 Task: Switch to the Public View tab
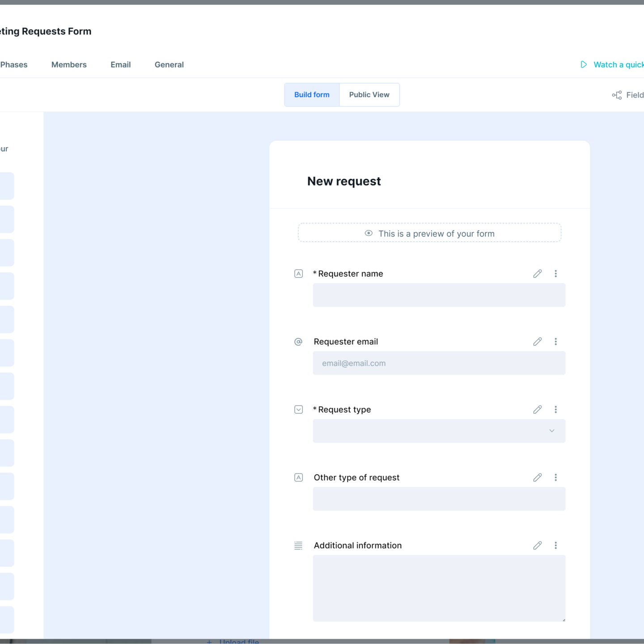point(369,95)
